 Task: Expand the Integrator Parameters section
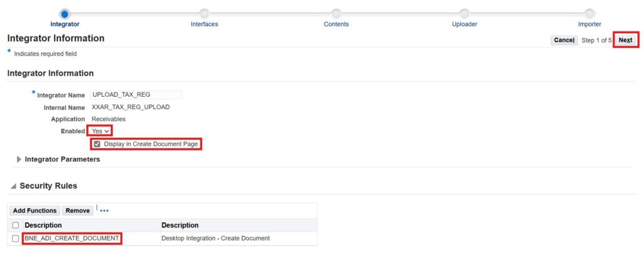(x=19, y=159)
